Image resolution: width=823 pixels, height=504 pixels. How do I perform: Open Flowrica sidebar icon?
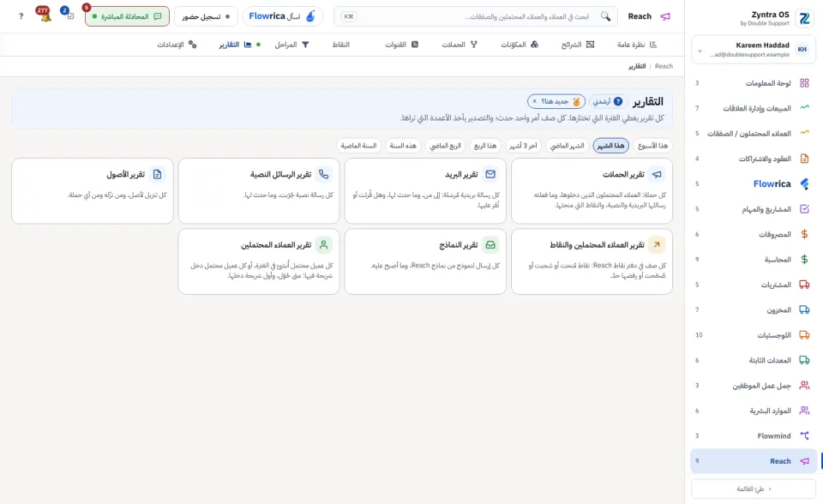click(x=804, y=183)
